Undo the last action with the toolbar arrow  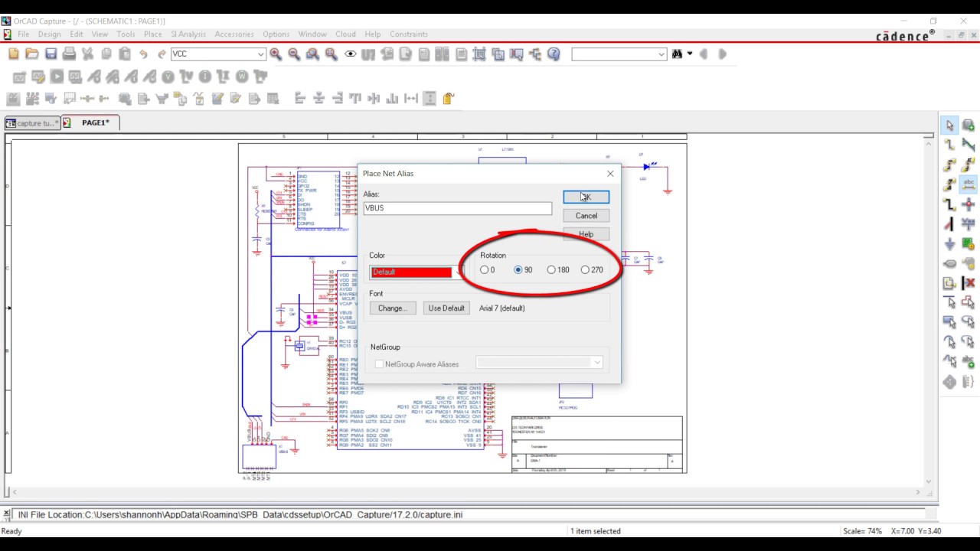[x=143, y=54]
